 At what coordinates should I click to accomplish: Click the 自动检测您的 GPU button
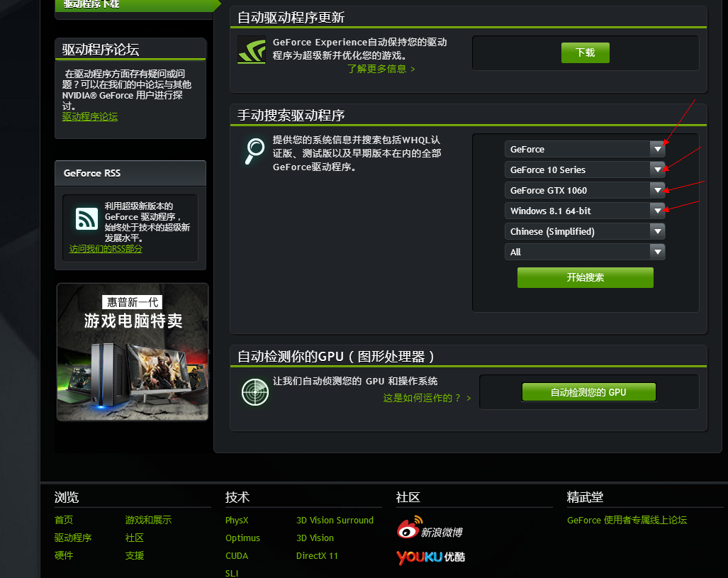tap(589, 392)
